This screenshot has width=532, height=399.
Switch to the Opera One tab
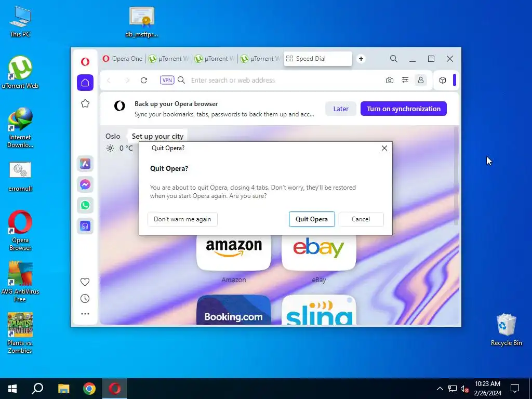(x=123, y=59)
